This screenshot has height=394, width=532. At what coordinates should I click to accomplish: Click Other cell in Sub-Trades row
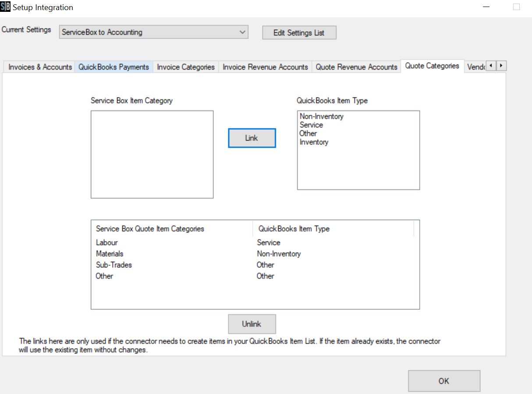(266, 265)
